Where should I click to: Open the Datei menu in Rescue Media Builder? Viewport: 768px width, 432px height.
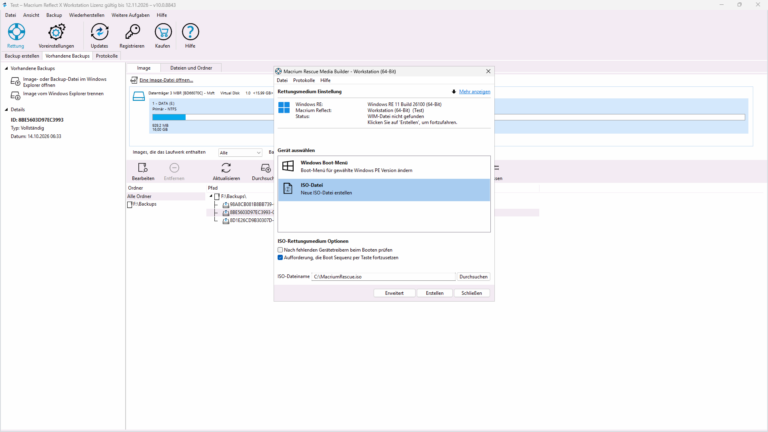coord(282,80)
